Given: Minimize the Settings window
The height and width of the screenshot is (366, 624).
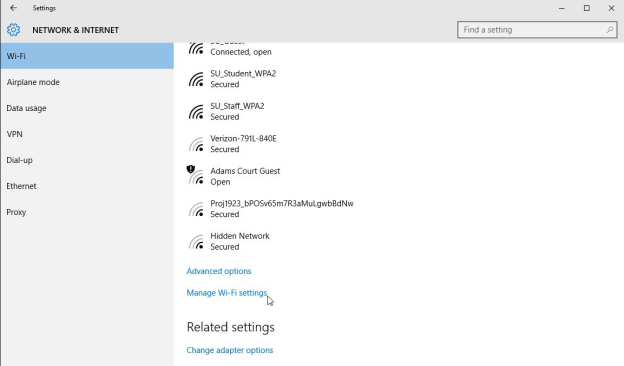Looking at the screenshot, I should [562, 8].
